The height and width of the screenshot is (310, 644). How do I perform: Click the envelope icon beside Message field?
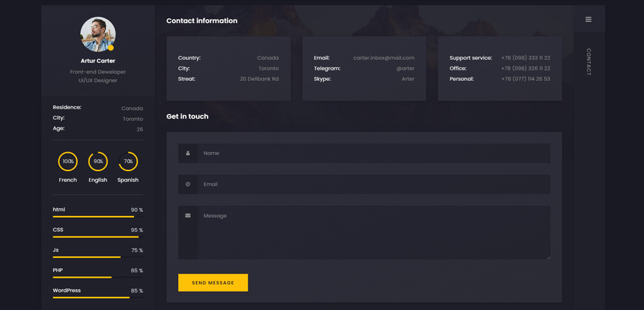click(x=188, y=215)
